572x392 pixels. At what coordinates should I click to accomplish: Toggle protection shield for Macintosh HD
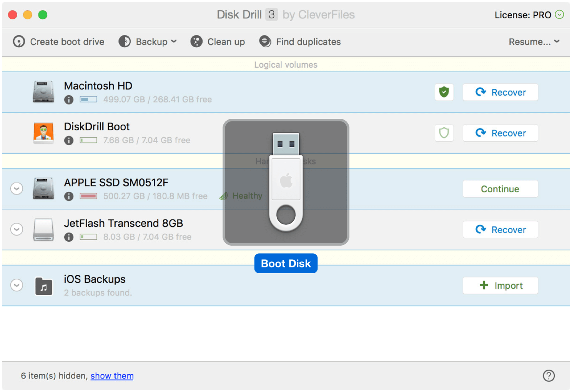click(x=444, y=92)
